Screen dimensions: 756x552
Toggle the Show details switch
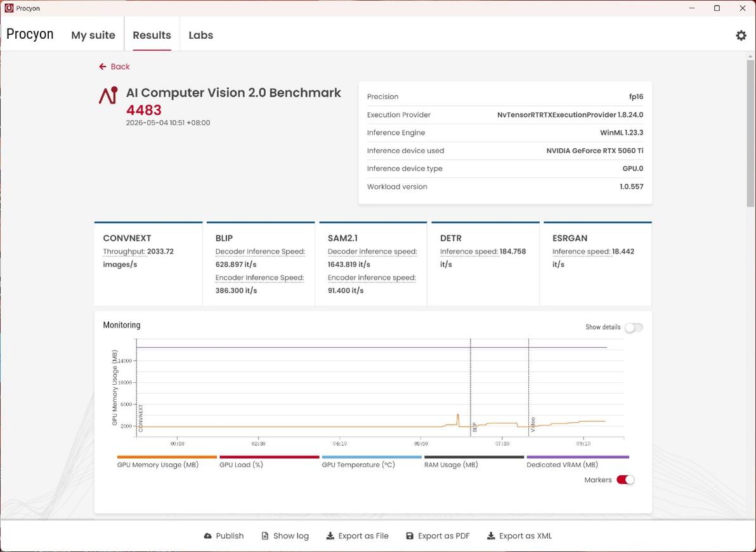(634, 328)
